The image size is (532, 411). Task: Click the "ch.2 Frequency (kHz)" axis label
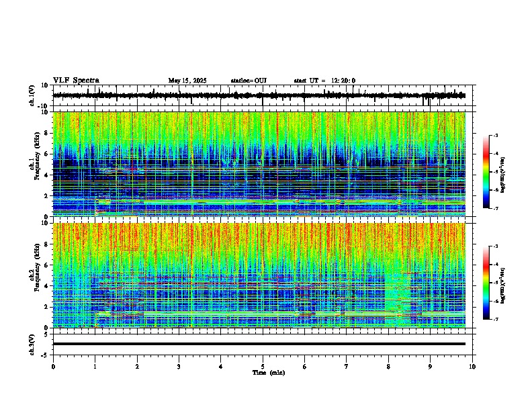34,268
